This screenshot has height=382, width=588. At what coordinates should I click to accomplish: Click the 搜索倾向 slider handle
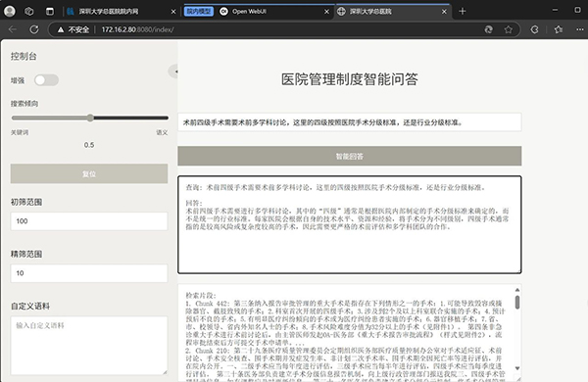point(90,118)
